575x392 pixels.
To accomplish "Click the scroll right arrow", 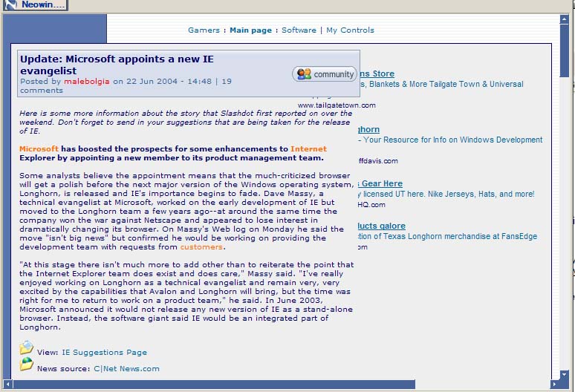I will (x=555, y=384).
